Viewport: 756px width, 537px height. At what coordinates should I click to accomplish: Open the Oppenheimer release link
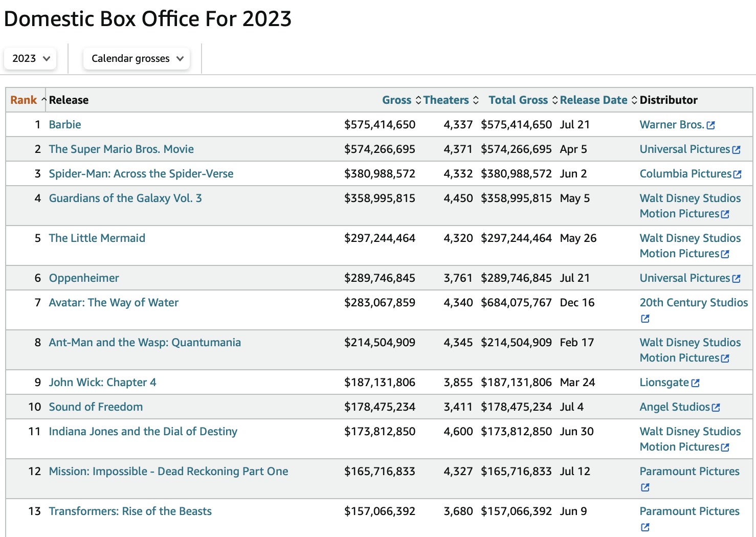tap(84, 278)
